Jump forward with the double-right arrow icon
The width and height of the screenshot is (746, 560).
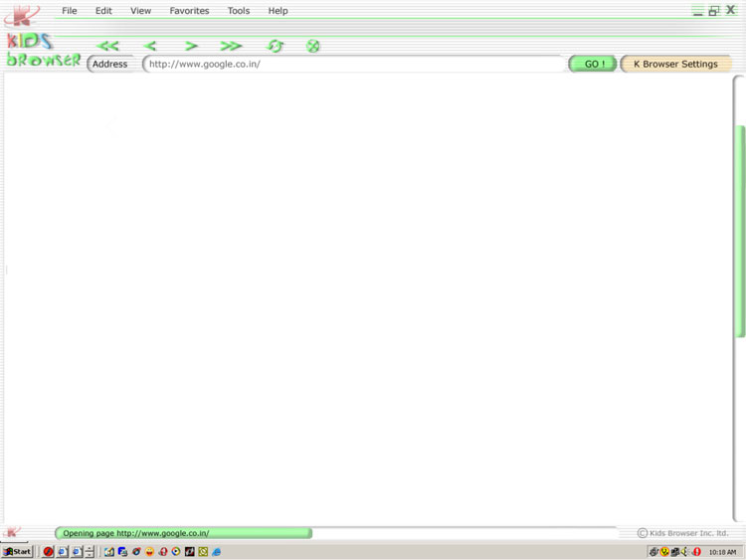click(231, 46)
